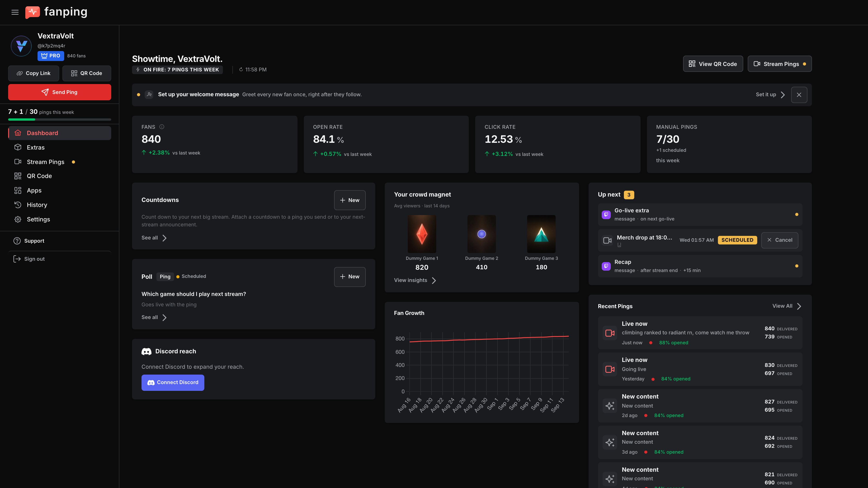868x488 pixels.
Task: Click the Twitch icon on the Recap row
Action: [606, 266]
